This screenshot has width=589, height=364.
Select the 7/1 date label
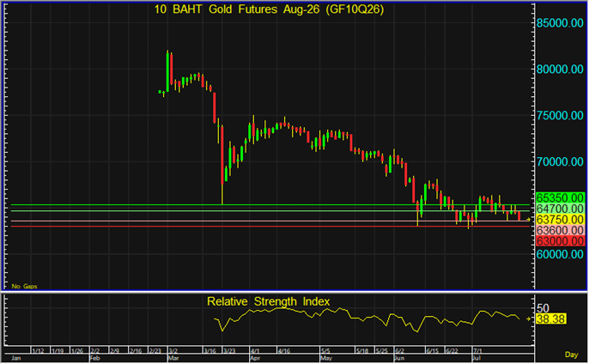pos(477,351)
